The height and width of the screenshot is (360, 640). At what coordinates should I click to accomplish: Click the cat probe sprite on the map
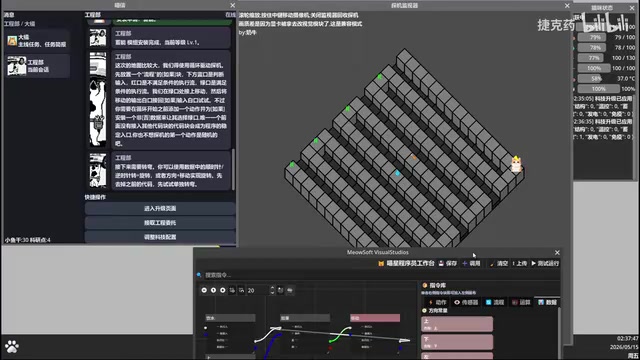(x=516, y=164)
